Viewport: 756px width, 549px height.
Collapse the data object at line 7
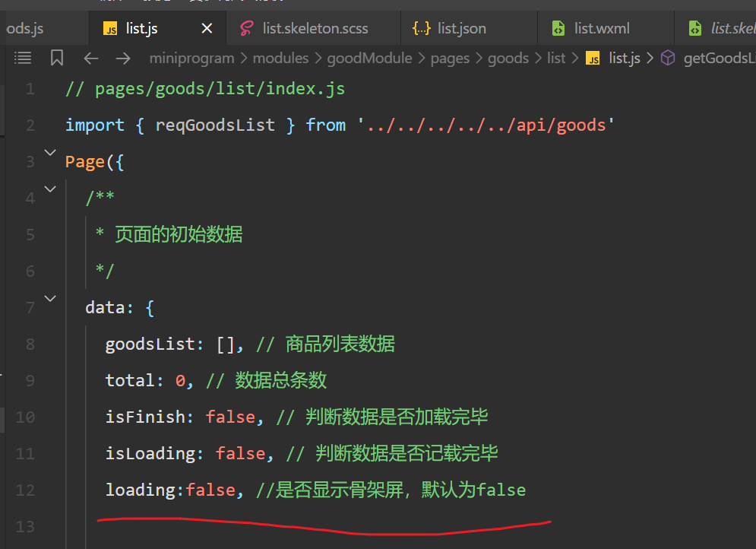click(50, 299)
